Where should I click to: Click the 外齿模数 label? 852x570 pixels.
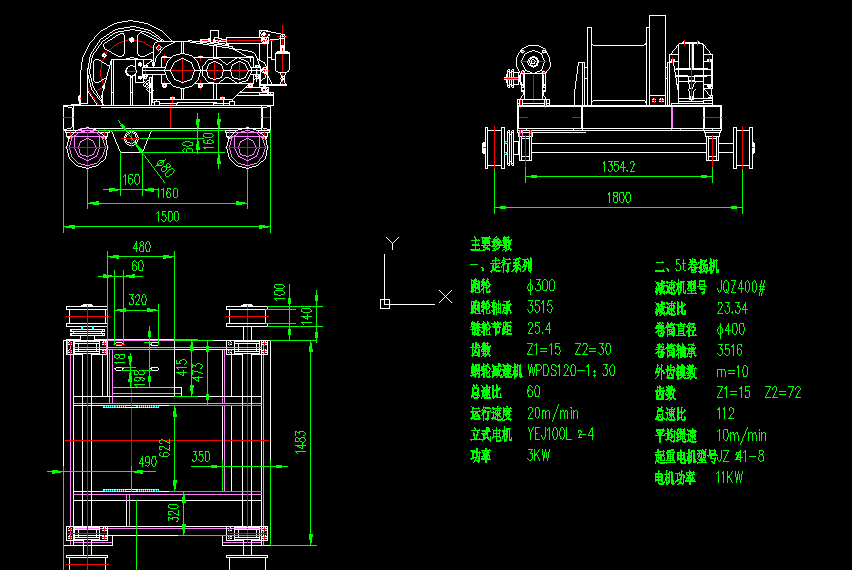pos(676,372)
